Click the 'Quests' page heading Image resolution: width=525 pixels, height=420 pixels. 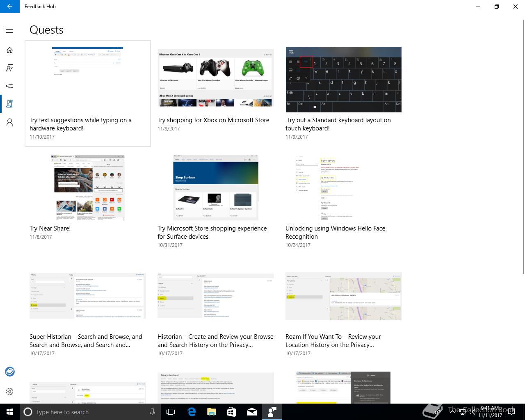point(46,30)
